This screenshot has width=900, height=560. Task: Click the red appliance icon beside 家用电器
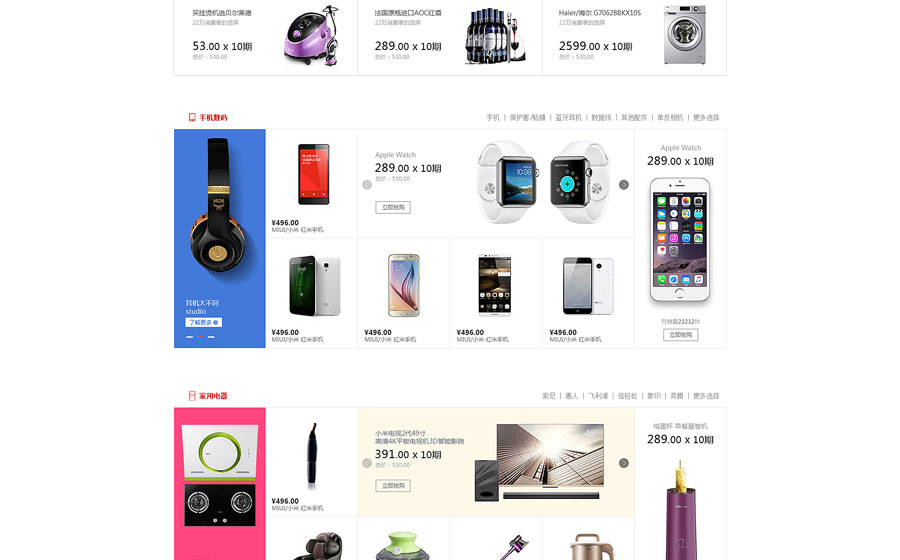[x=192, y=395]
